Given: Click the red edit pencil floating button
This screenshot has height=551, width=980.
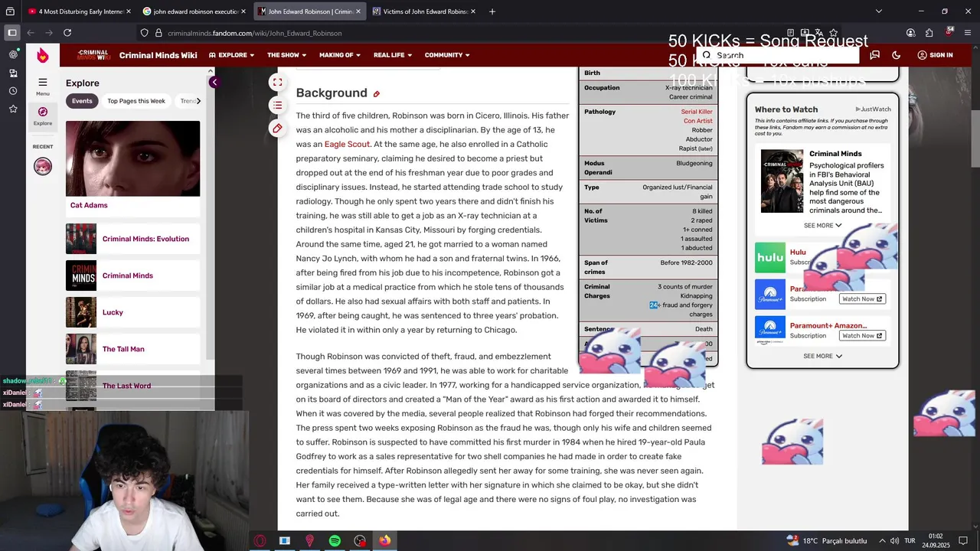Looking at the screenshot, I should (278, 128).
